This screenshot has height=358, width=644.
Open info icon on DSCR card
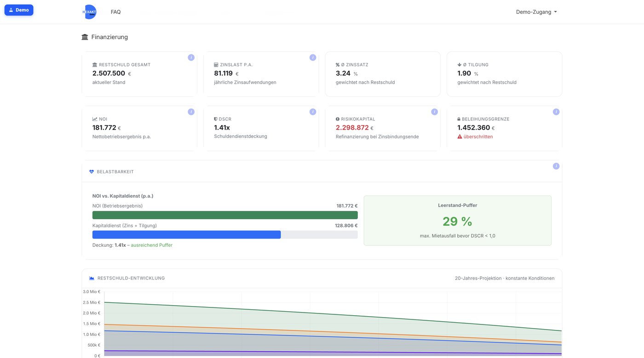click(x=313, y=112)
